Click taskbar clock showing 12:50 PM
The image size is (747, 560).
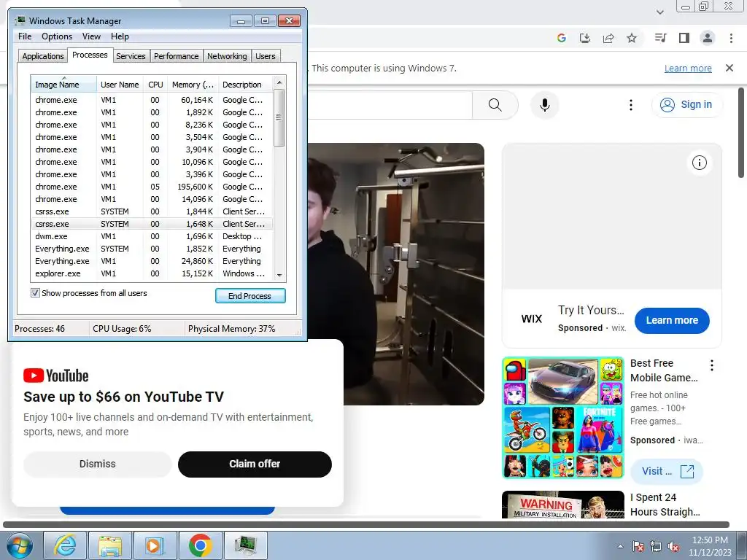click(709, 545)
